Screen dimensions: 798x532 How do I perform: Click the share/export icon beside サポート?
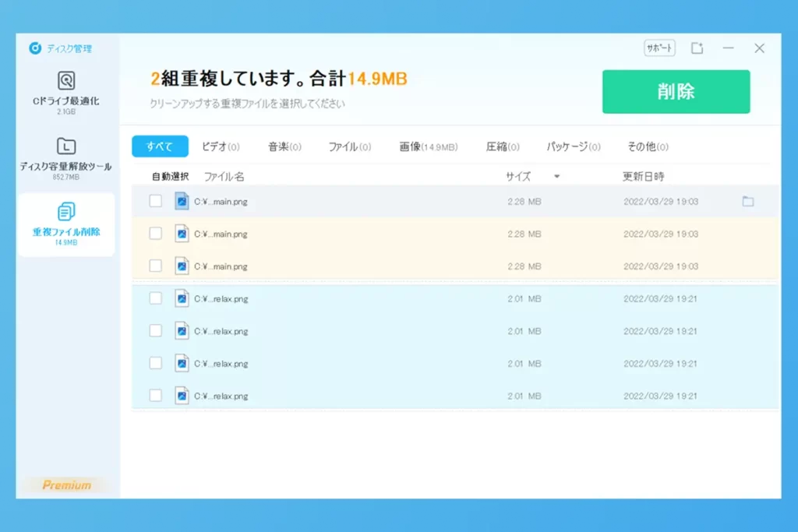pyautogui.click(x=697, y=48)
